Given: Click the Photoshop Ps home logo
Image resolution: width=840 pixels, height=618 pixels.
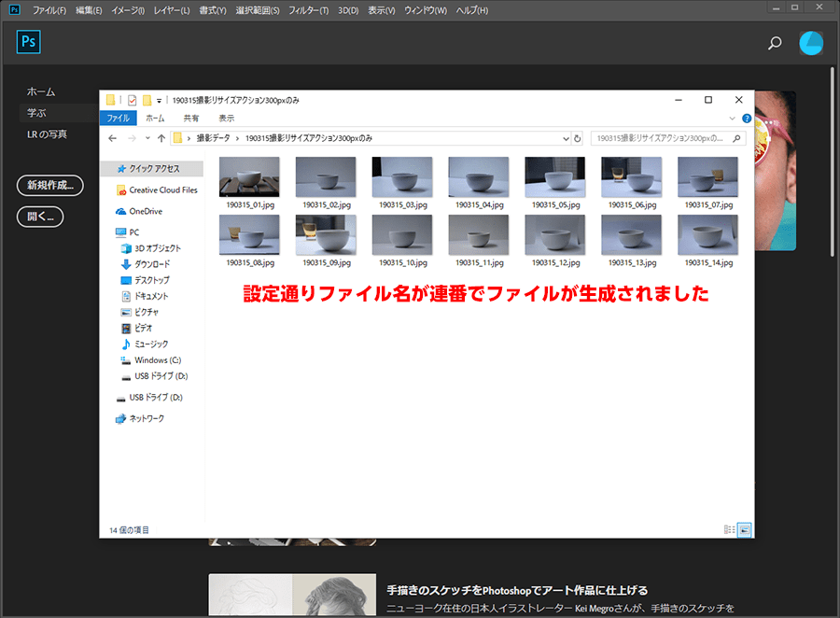Looking at the screenshot, I should [x=31, y=42].
